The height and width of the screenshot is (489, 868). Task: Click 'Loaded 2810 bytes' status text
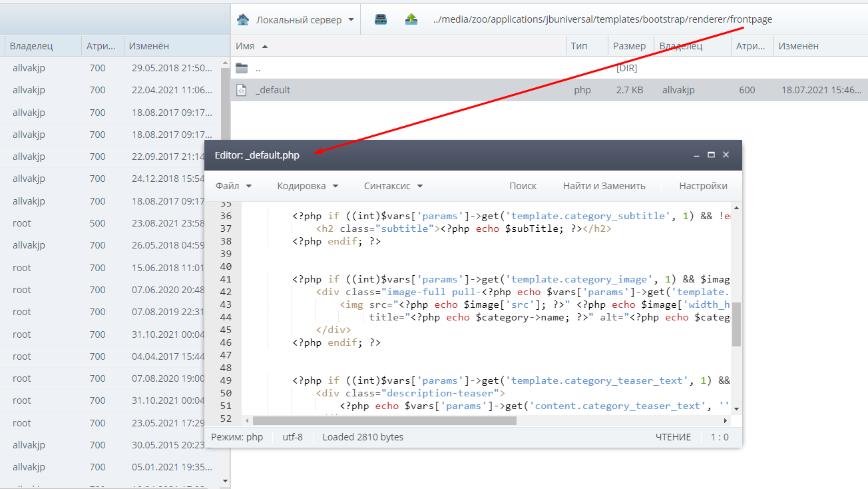[363, 437]
